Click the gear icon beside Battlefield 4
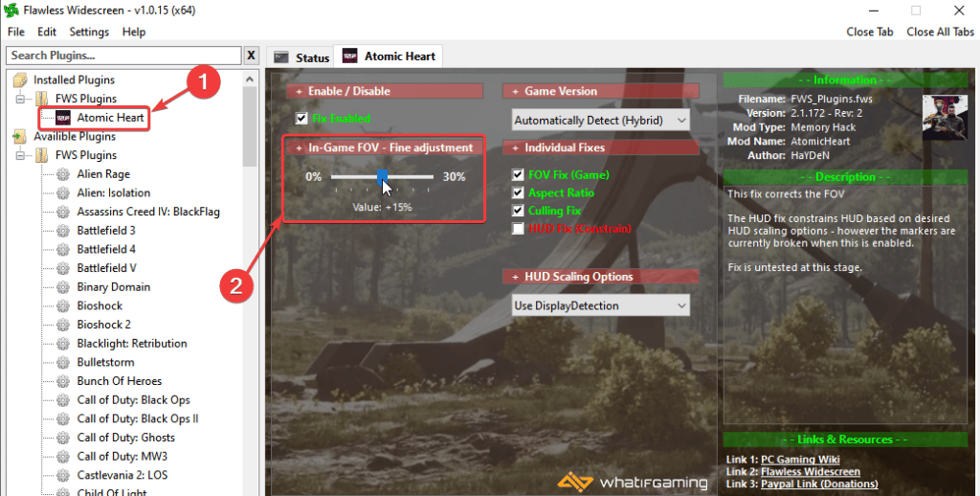 coord(63,249)
